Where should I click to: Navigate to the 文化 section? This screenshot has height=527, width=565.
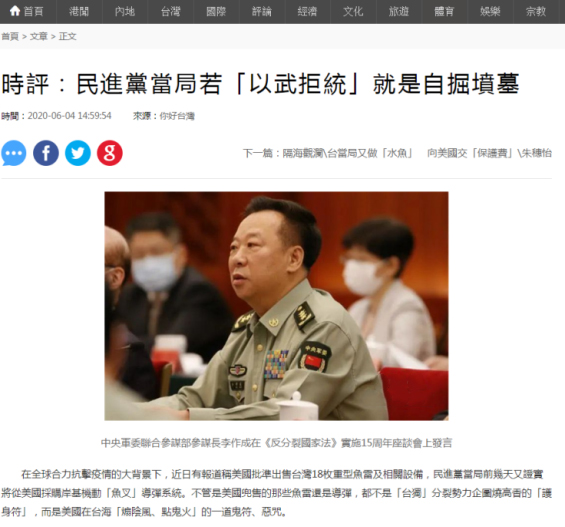pos(353,12)
